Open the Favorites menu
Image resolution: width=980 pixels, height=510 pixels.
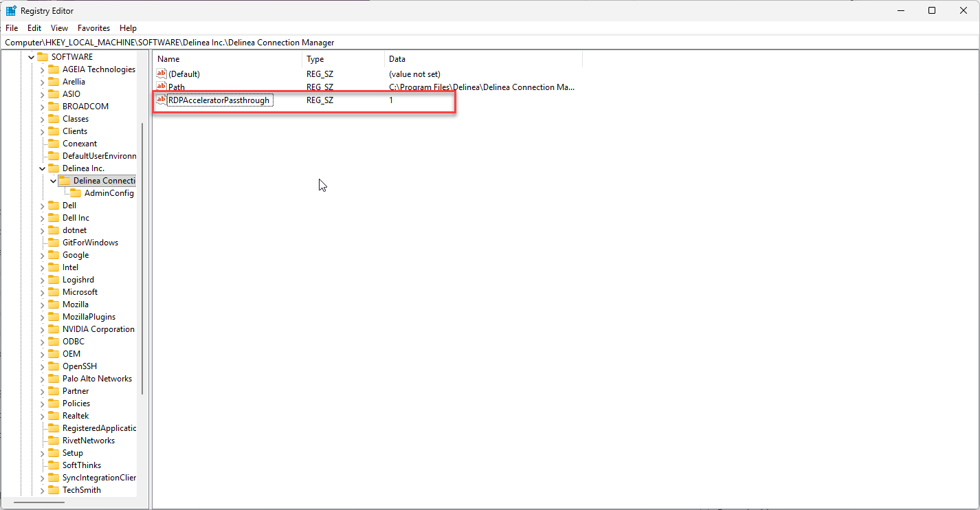pos(93,28)
